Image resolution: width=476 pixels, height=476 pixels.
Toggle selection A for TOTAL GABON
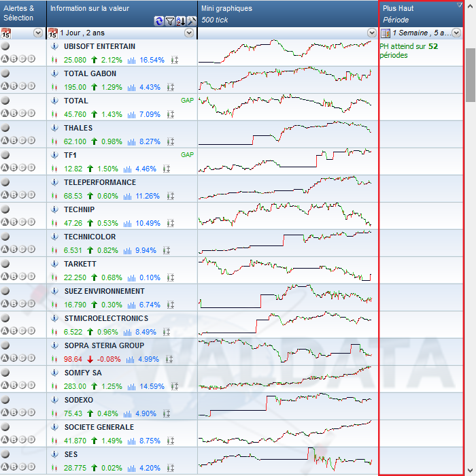click(x=5, y=86)
